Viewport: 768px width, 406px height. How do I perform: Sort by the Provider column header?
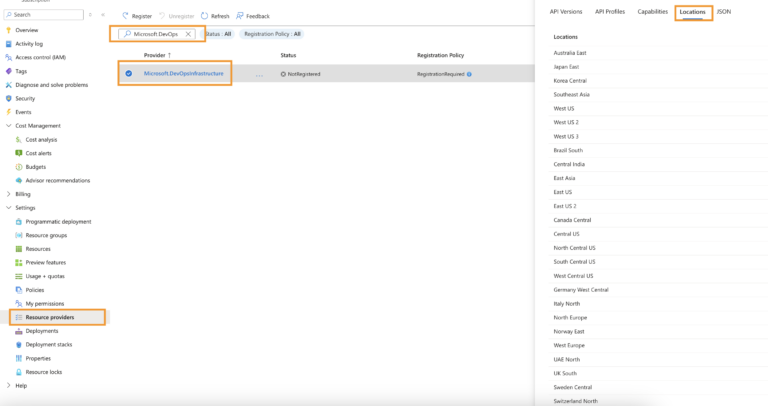point(157,55)
